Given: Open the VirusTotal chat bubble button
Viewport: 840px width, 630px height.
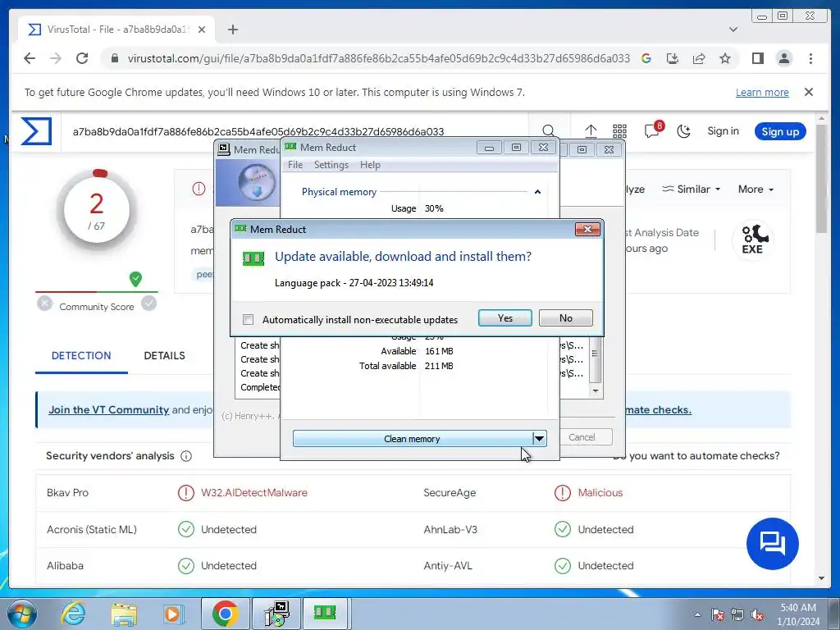Looking at the screenshot, I should 773,544.
